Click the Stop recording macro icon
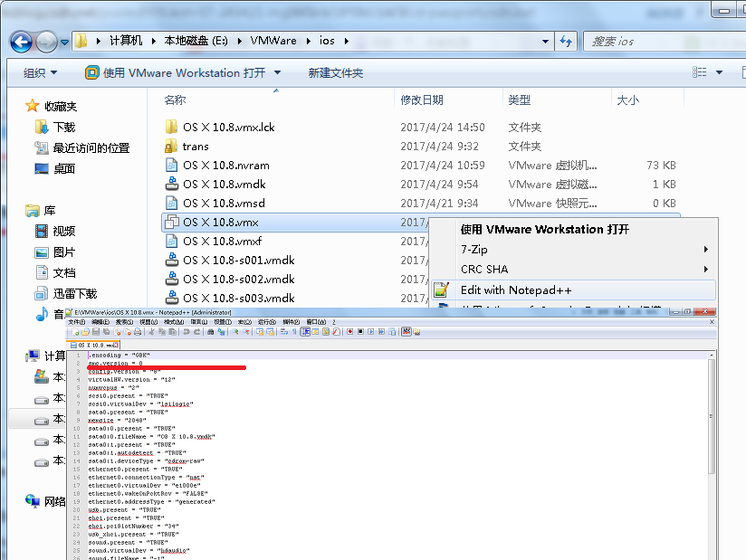Screen dimensions: 746x560 coord(360,332)
